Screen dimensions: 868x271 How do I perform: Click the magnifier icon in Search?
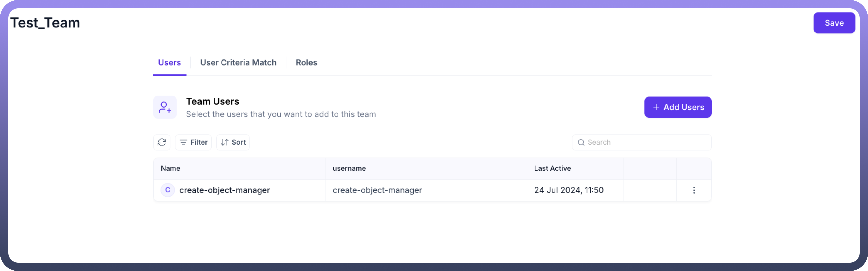pos(581,142)
